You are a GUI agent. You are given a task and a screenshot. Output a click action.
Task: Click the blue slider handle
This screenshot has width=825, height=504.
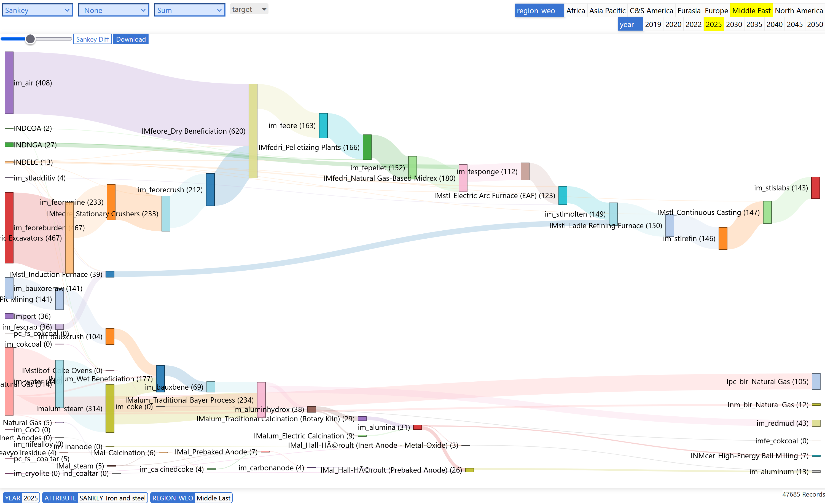coord(30,39)
